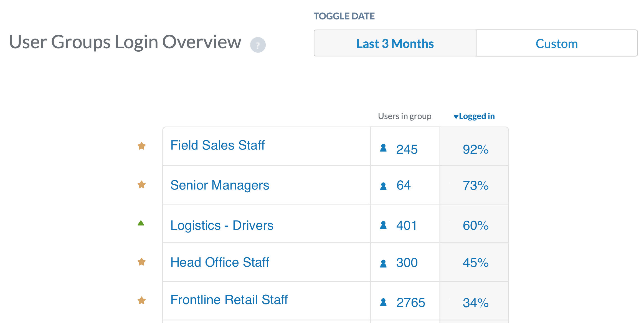Click the 64 user count value
This screenshot has width=644, height=323.
pyautogui.click(x=404, y=185)
